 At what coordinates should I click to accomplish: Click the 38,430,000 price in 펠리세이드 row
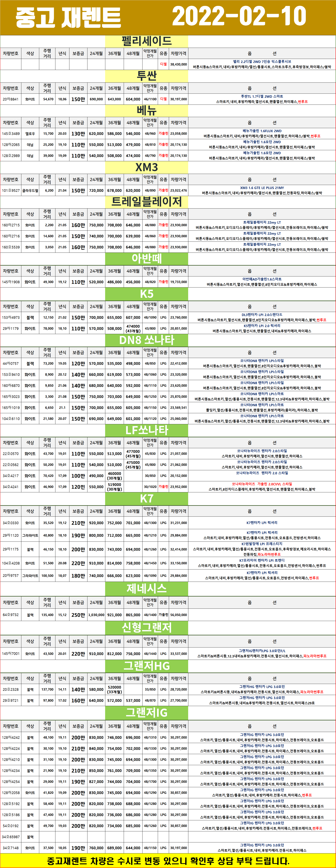[x=178, y=64]
